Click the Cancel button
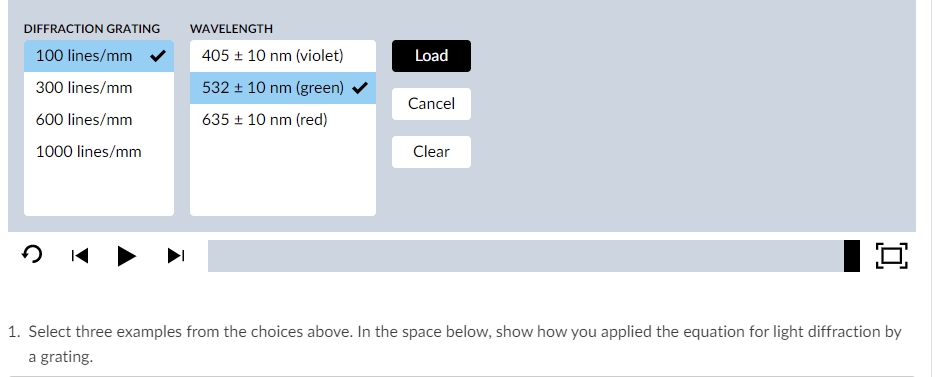 [431, 104]
